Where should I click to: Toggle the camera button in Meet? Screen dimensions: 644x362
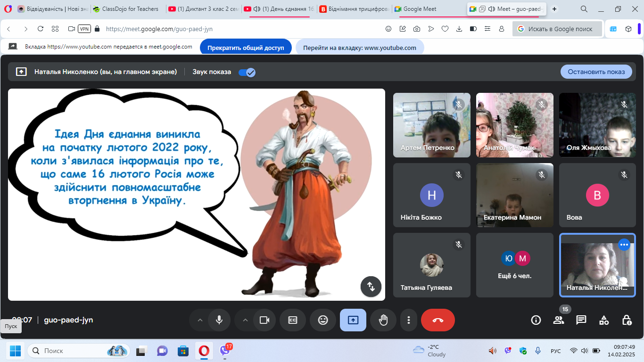[264, 320]
